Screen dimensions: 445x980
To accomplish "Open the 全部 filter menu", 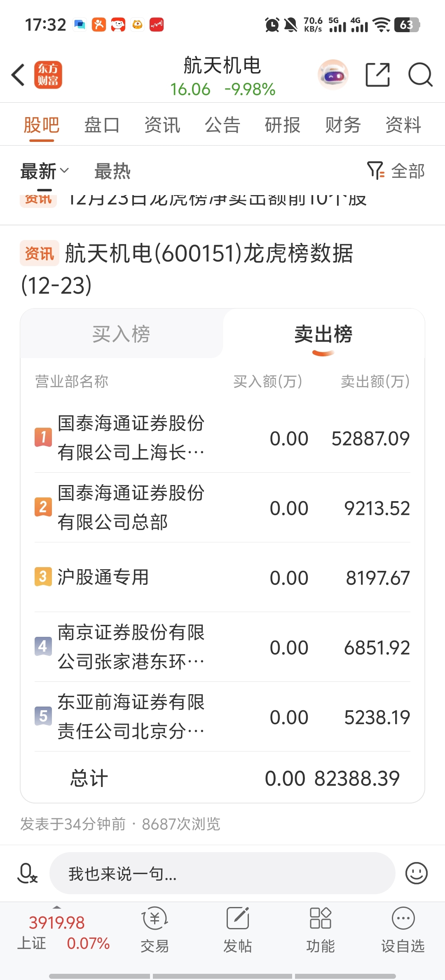I will 396,171.
